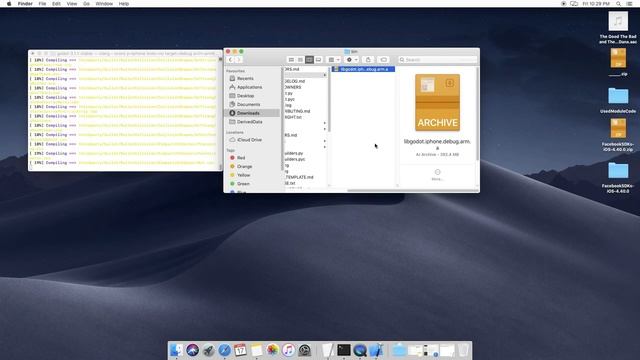Select the Red tag in sidebar
Image resolution: width=640 pixels, height=360 pixels.
(x=241, y=158)
